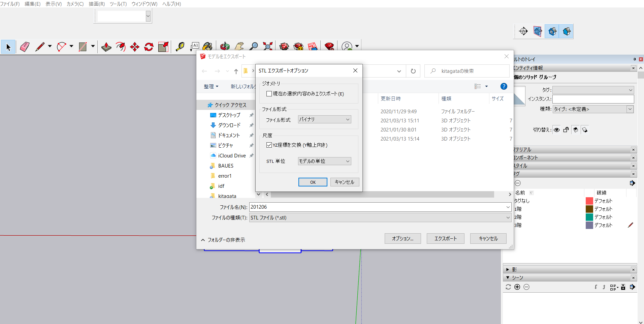Image resolution: width=644 pixels, height=324 pixels.
Task: Select the Offset tool
Action: click(121, 47)
